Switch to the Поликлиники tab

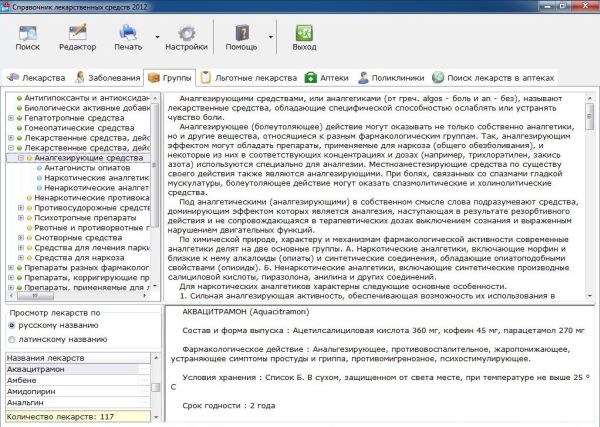point(391,78)
